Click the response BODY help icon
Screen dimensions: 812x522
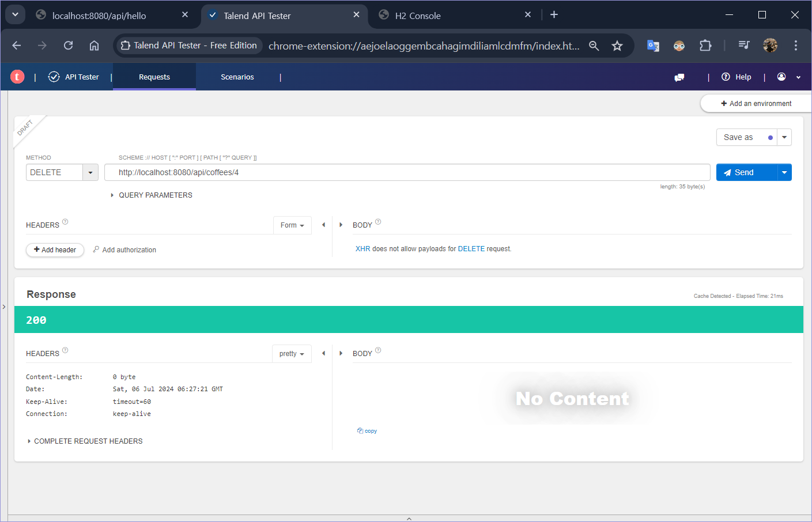378,350
